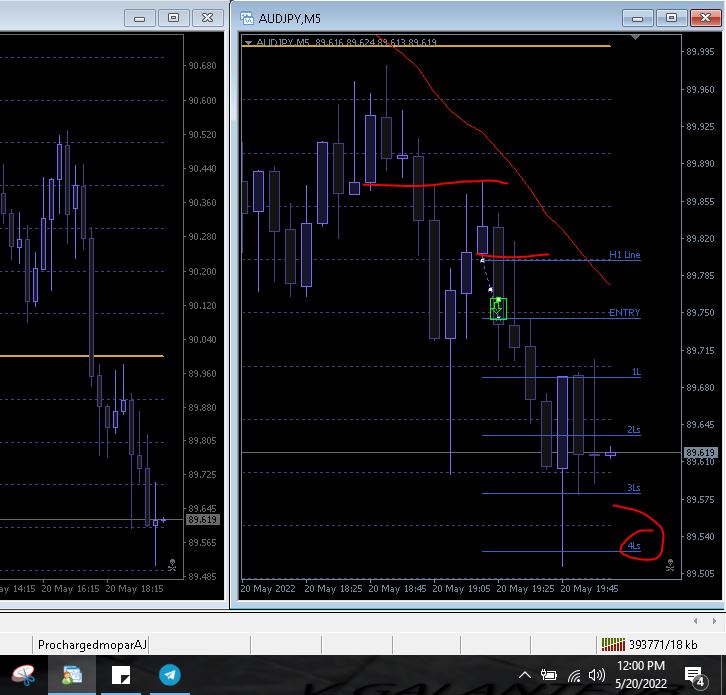Click the green sell order arrow on chart
This screenshot has width=726, height=695.
(498, 309)
